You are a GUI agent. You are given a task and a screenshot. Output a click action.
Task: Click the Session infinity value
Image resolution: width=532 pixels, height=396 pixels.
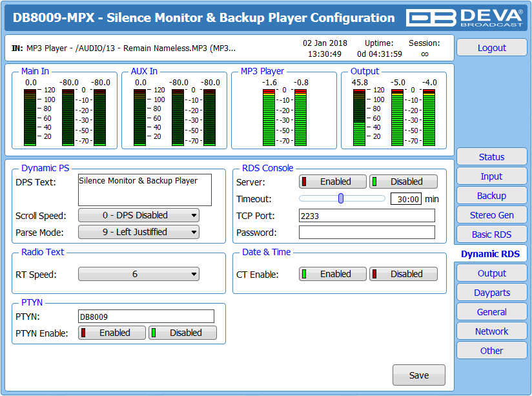pyautogui.click(x=424, y=54)
